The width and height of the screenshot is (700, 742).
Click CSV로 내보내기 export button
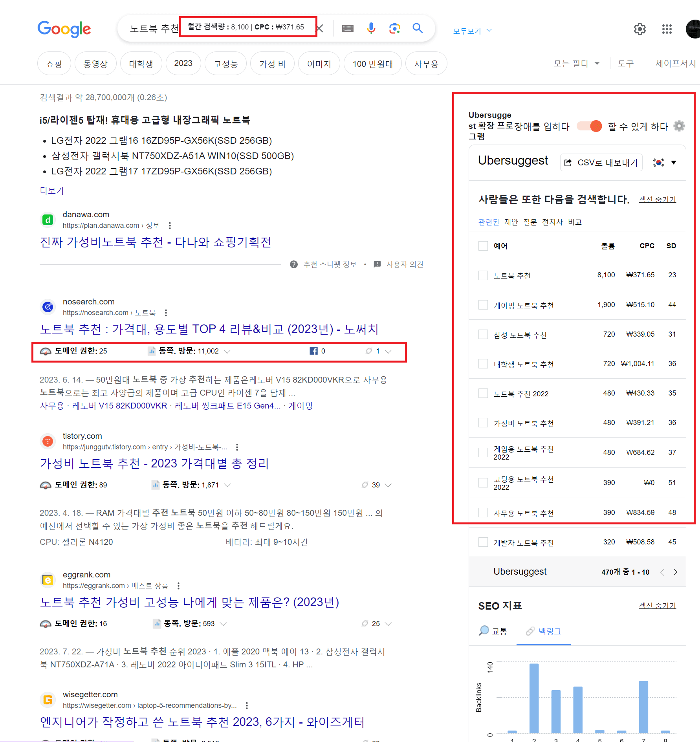[x=601, y=163]
